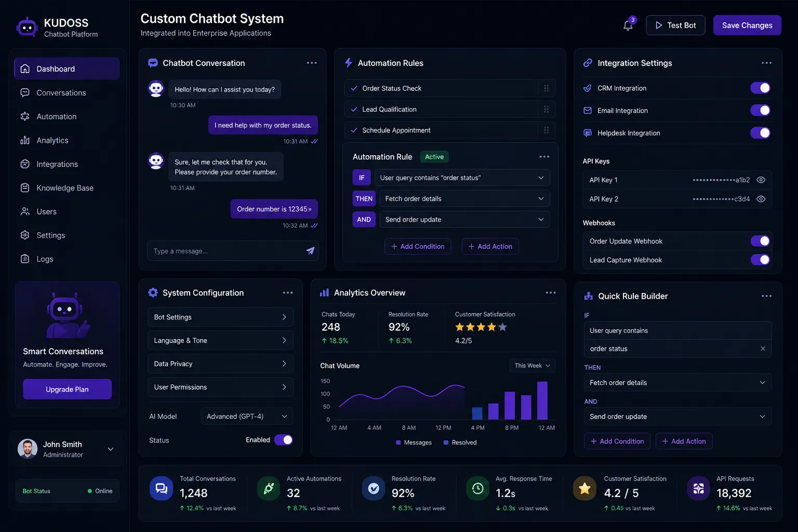Expand Bot Settings row
Image resolution: width=798 pixels, height=532 pixels.
click(220, 317)
